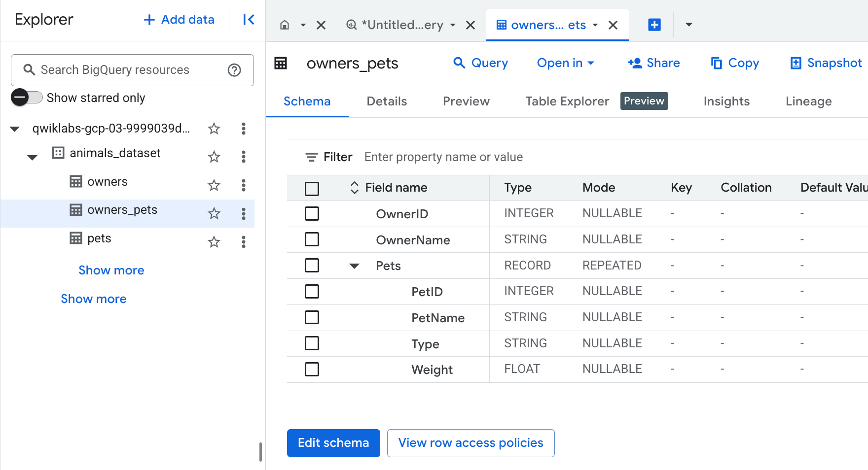Select all fields with the header checkbox
Screen dimensions: 868x470
312,189
